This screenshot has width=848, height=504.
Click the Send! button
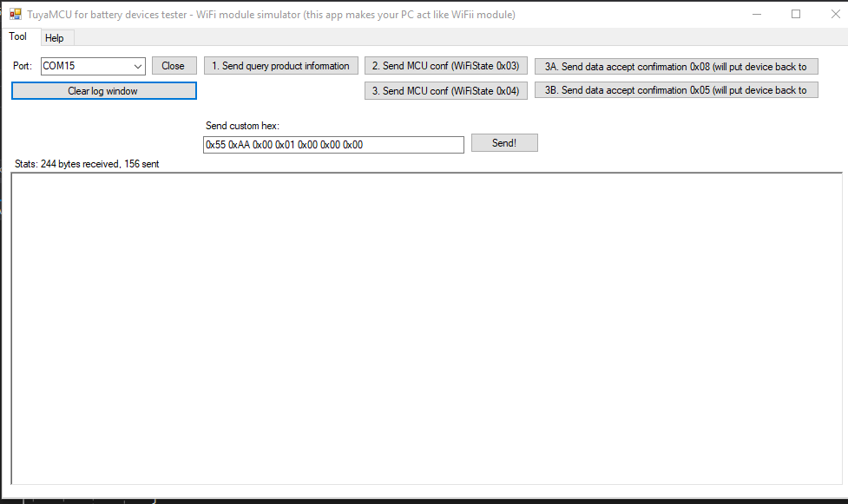tap(504, 143)
